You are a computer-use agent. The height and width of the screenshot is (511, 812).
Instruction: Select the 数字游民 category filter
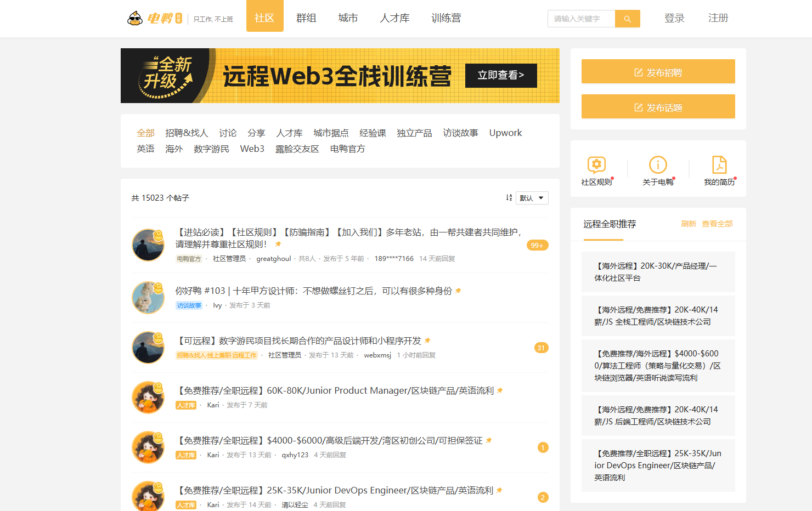[211, 149]
